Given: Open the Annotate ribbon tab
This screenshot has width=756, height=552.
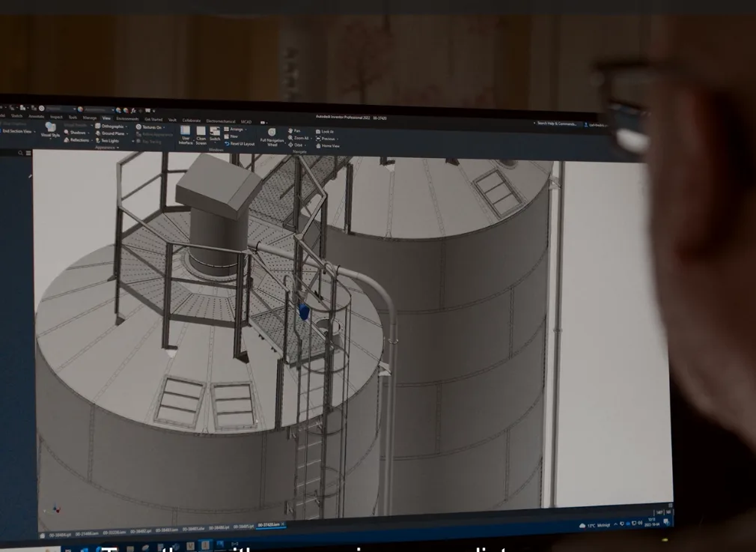Looking at the screenshot, I should [x=36, y=116].
